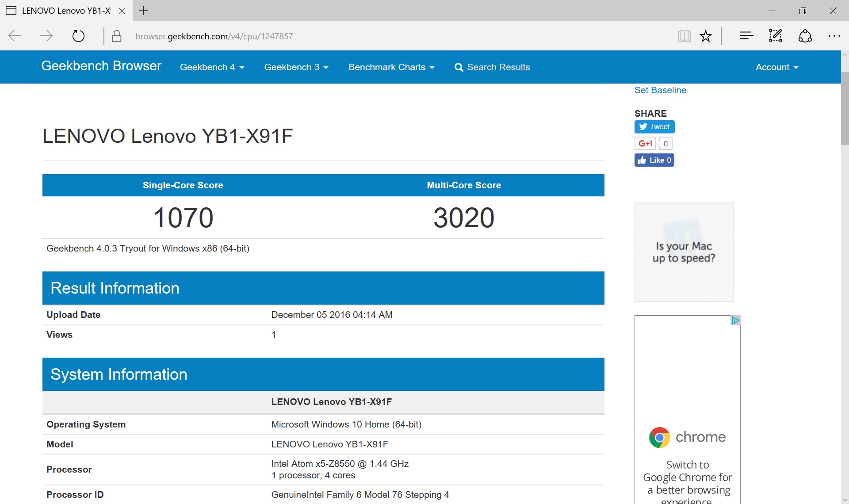
Task: Click the AdChoices icon on Chrome ad
Action: [735, 320]
